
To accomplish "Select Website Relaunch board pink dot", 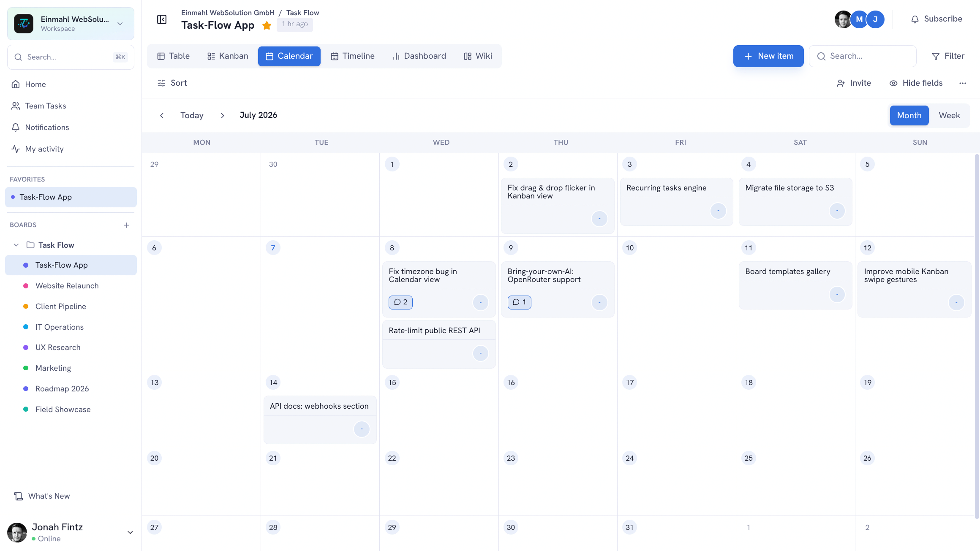I will point(26,286).
